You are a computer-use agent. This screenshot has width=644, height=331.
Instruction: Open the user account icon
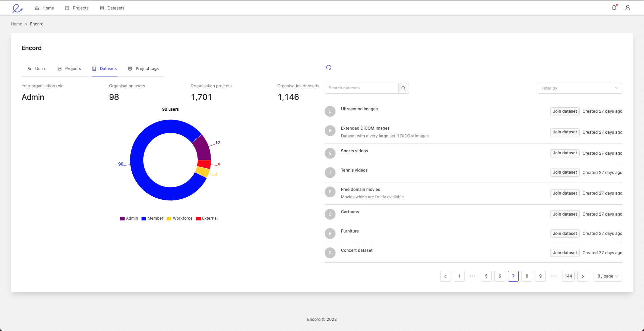[x=628, y=7]
